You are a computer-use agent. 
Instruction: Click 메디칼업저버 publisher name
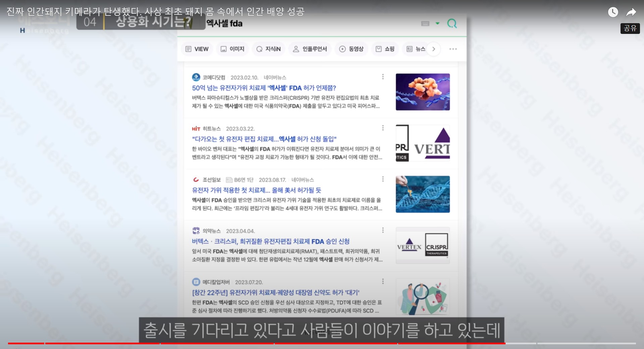point(216,282)
